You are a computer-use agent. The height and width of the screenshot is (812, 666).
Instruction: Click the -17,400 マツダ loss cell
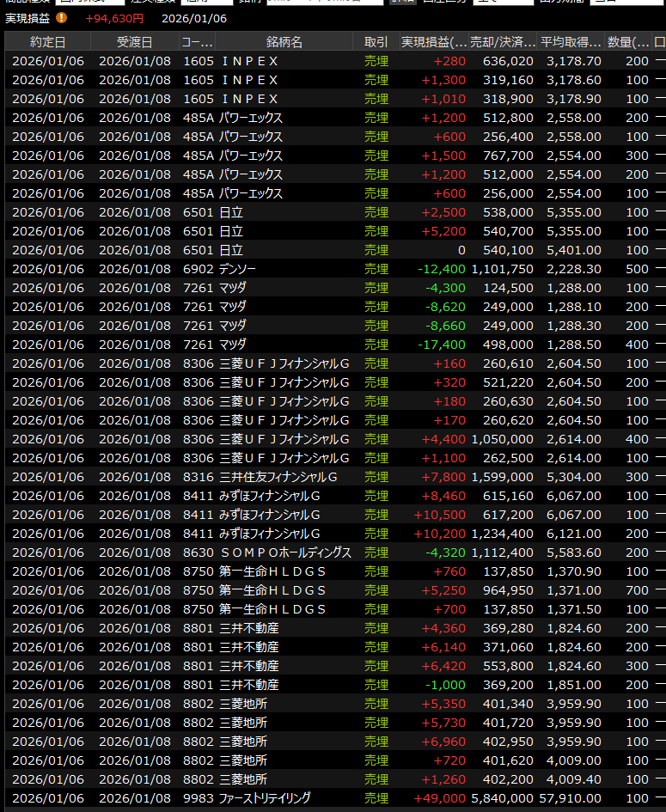(x=445, y=345)
